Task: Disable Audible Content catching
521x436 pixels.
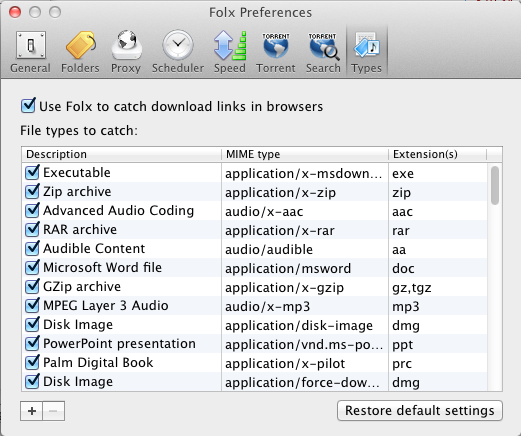Action: coord(32,248)
